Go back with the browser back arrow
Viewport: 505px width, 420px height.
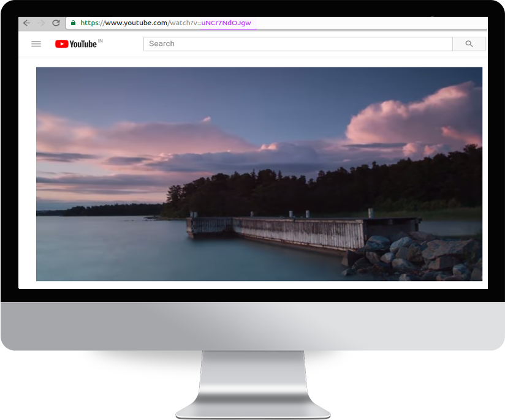tap(27, 23)
